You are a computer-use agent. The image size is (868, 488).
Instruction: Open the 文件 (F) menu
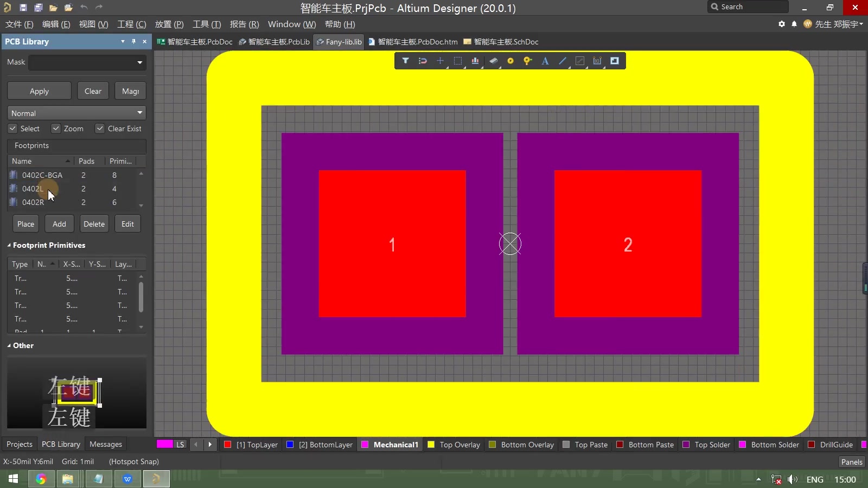(20, 24)
